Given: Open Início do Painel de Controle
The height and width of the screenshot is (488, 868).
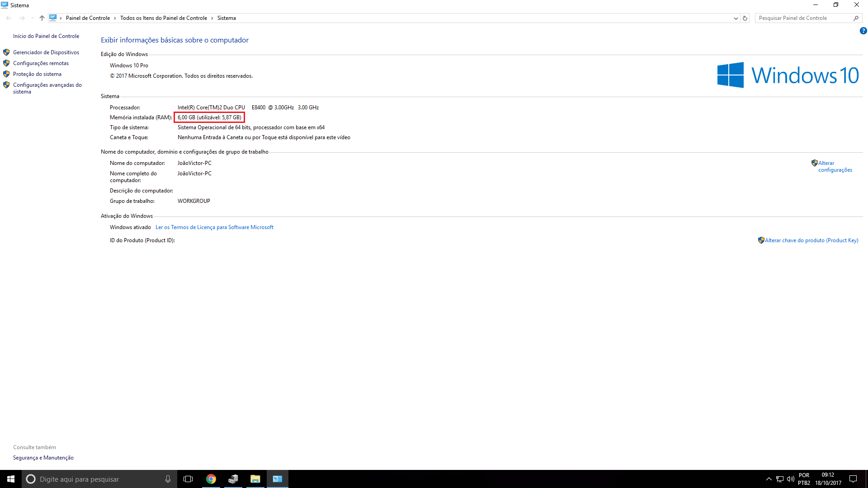Looking at the screenshot, I should (46, 36).
